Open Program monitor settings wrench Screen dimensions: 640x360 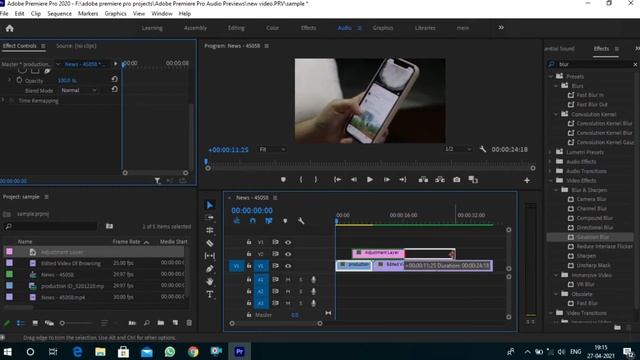click(483, 149)
